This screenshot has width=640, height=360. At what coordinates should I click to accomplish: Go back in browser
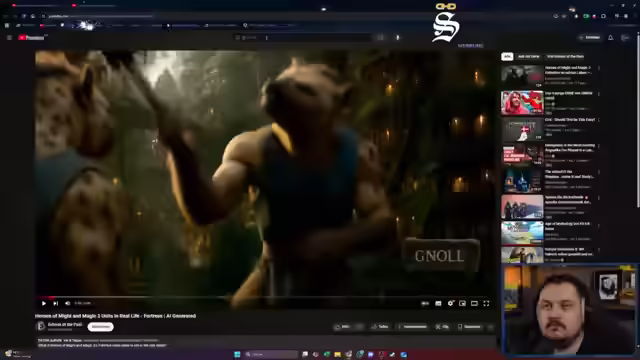pos(6,16)
